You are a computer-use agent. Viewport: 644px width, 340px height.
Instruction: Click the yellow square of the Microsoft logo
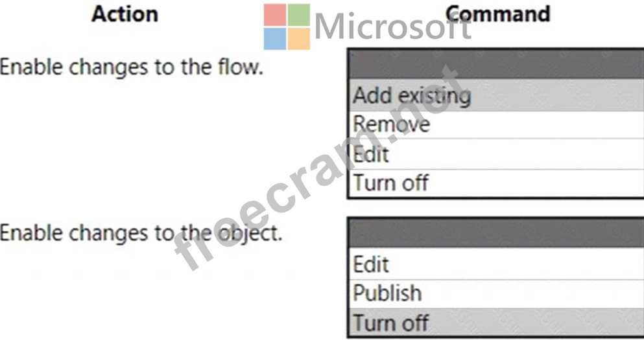[298, 39]
